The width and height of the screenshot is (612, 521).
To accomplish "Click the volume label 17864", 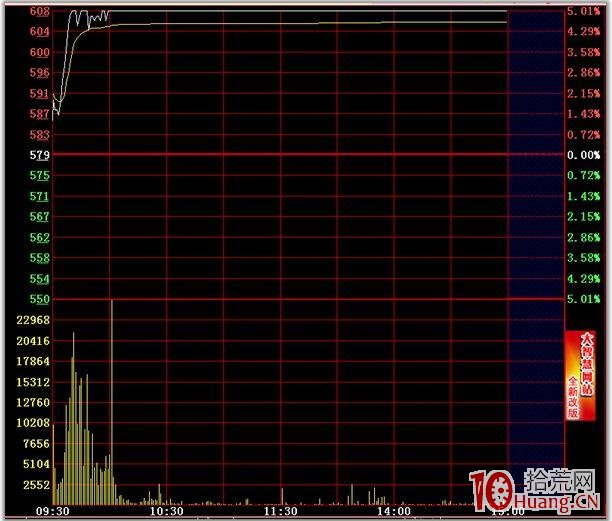I will (33, 361).
